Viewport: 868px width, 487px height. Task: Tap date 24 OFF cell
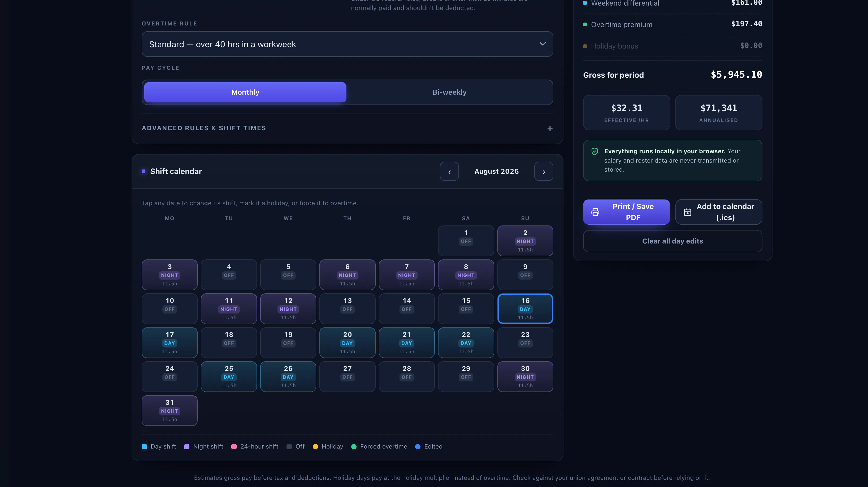[x=170, y=377]
